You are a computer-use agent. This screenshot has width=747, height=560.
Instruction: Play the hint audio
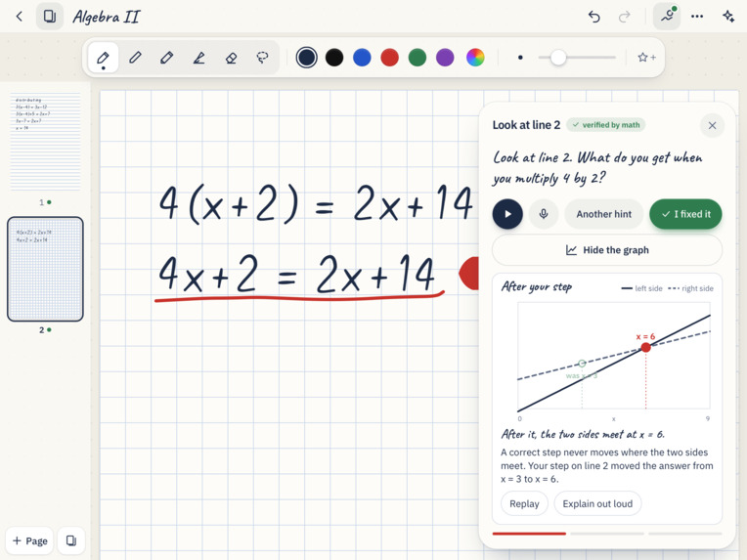point(507,214)
